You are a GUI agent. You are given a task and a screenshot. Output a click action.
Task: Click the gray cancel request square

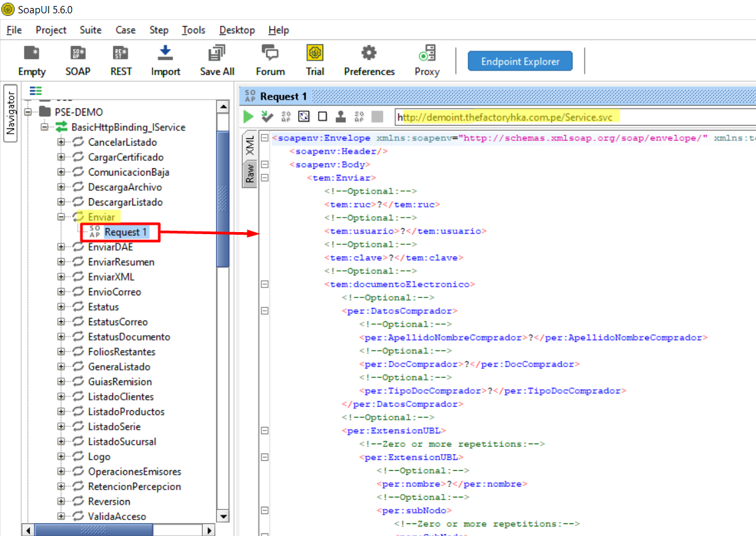pos(378,116)
